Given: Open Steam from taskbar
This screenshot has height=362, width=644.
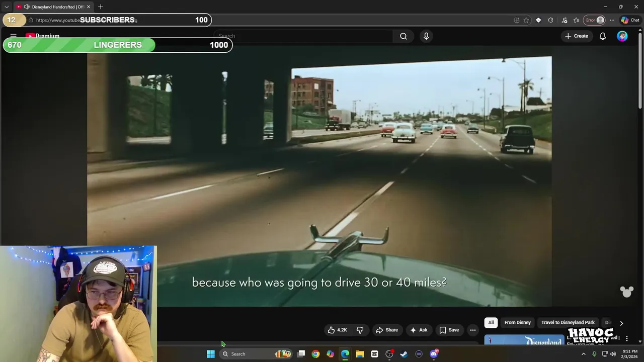Looking at the screenshot, I should click(x=404, y=354).
